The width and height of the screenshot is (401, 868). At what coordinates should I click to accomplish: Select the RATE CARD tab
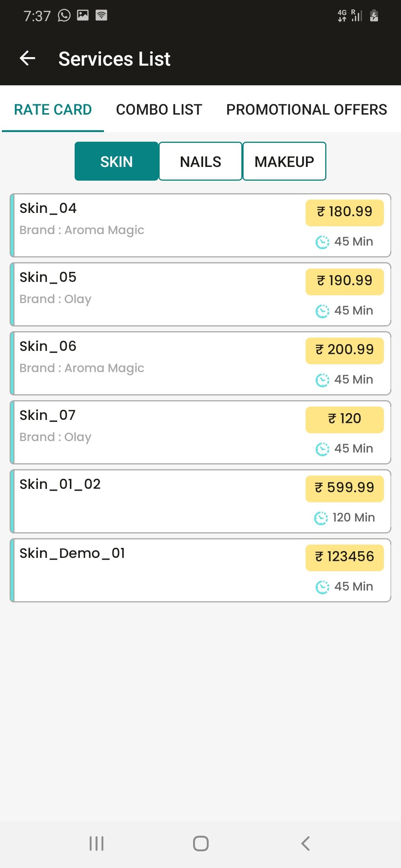53,109
